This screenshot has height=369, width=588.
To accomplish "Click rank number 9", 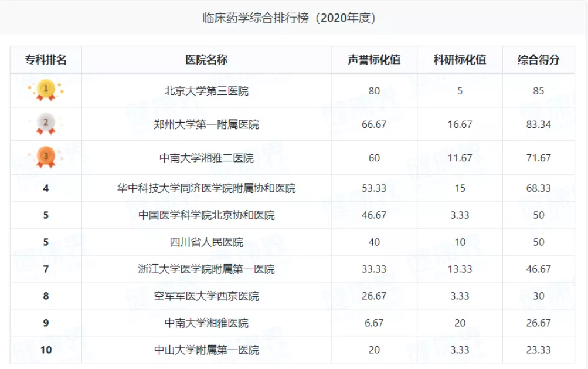I will pos(46,323).
